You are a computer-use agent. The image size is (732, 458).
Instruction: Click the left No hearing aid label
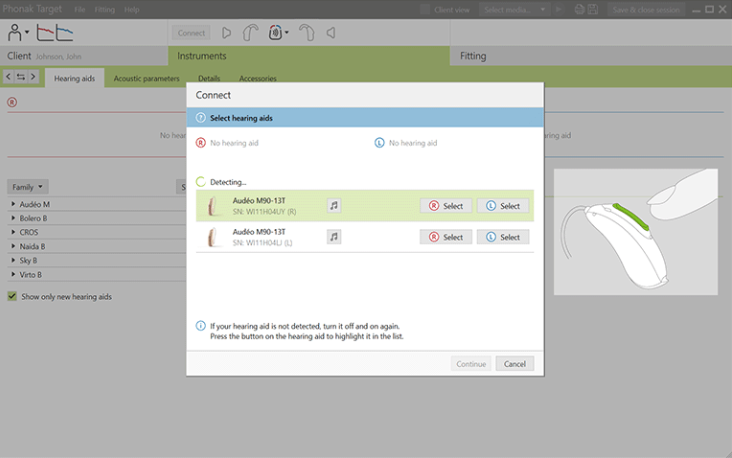point(413,143)
